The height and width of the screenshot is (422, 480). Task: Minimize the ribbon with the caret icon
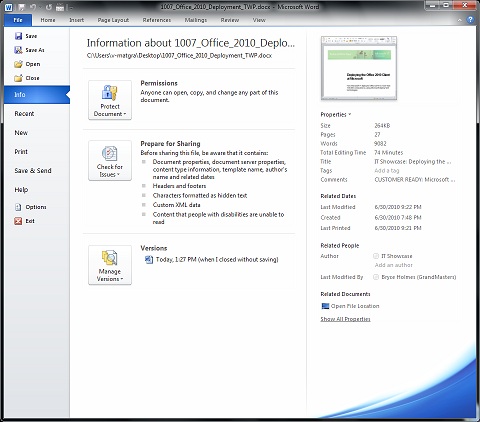click(460, 20)
